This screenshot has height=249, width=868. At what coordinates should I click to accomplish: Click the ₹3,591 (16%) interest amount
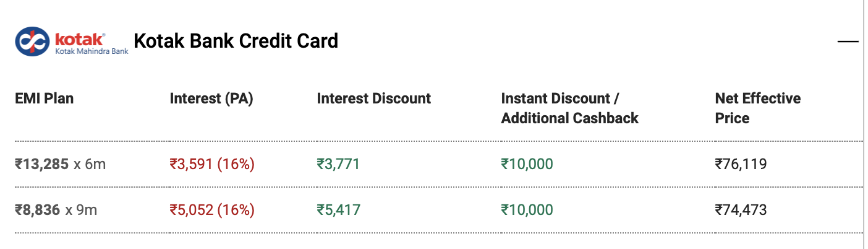[x=212, y=164]
